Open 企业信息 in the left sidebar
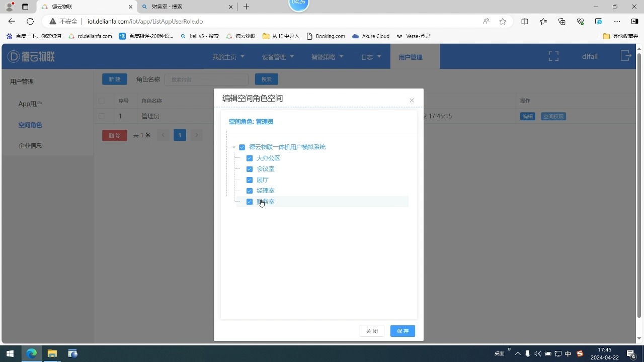The width and height of the screenshot is (644, 362). [30, 145]
